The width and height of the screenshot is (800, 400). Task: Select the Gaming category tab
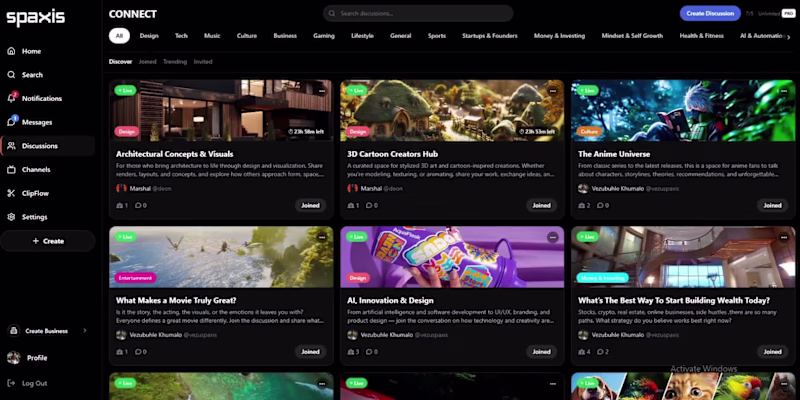click(324, 36)
